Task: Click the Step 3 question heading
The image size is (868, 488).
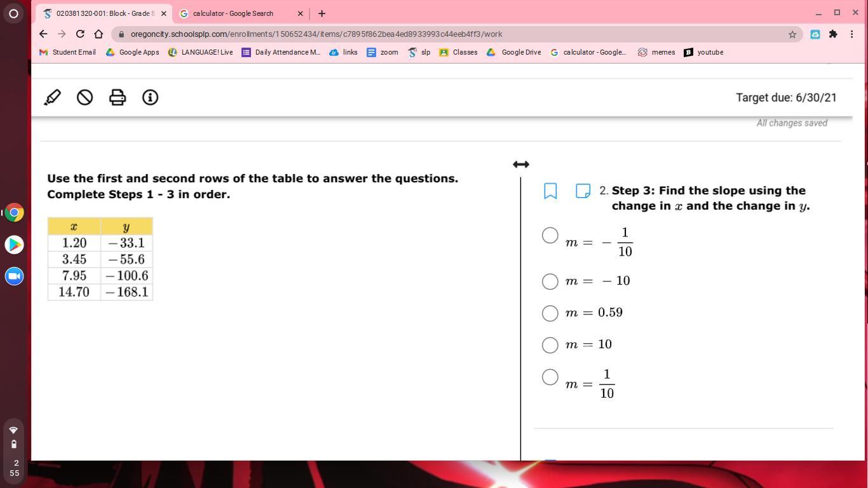Action: coord(710,198)
